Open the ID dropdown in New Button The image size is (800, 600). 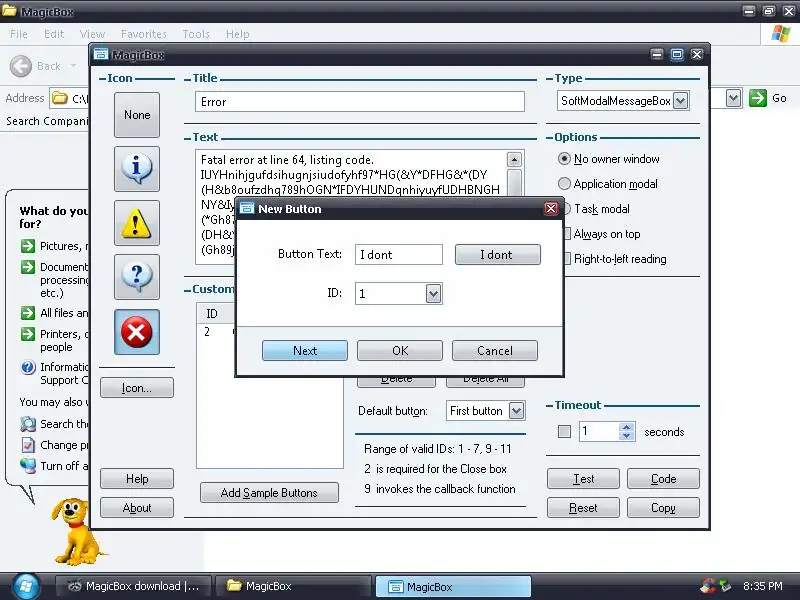[433, 294]
